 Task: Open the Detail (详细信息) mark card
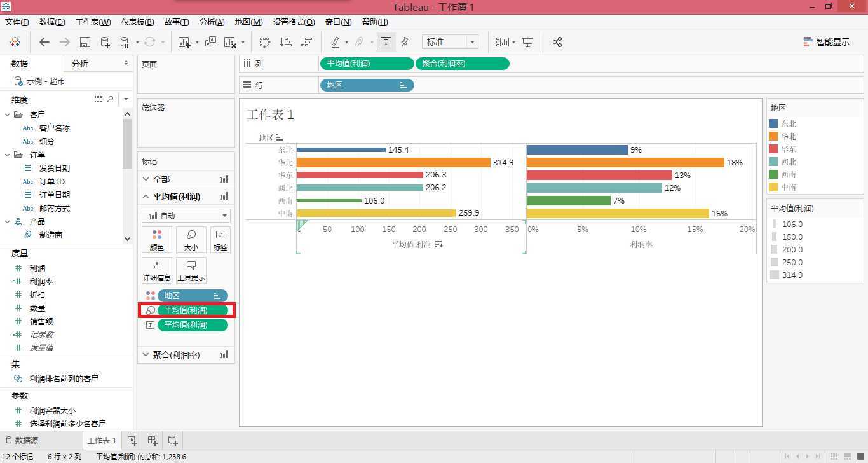tap(156, 270)
